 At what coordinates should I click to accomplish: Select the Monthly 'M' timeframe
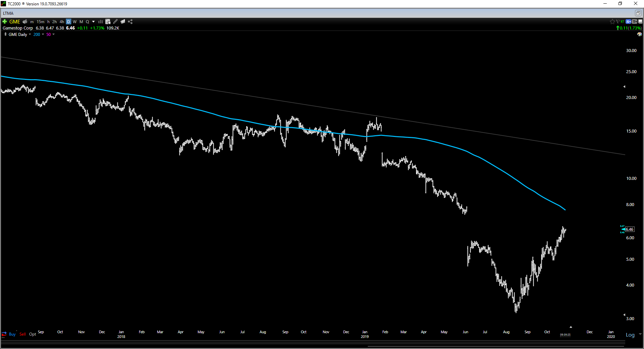[x=81, y=21]
